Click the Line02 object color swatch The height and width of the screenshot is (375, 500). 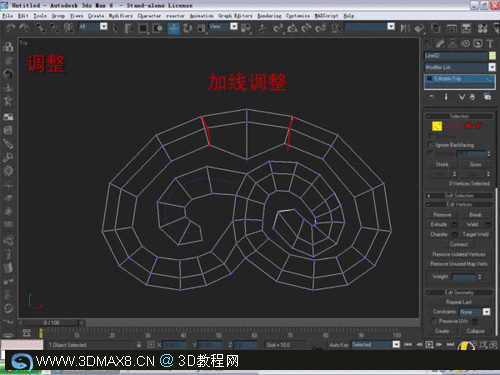click(492, 56)
